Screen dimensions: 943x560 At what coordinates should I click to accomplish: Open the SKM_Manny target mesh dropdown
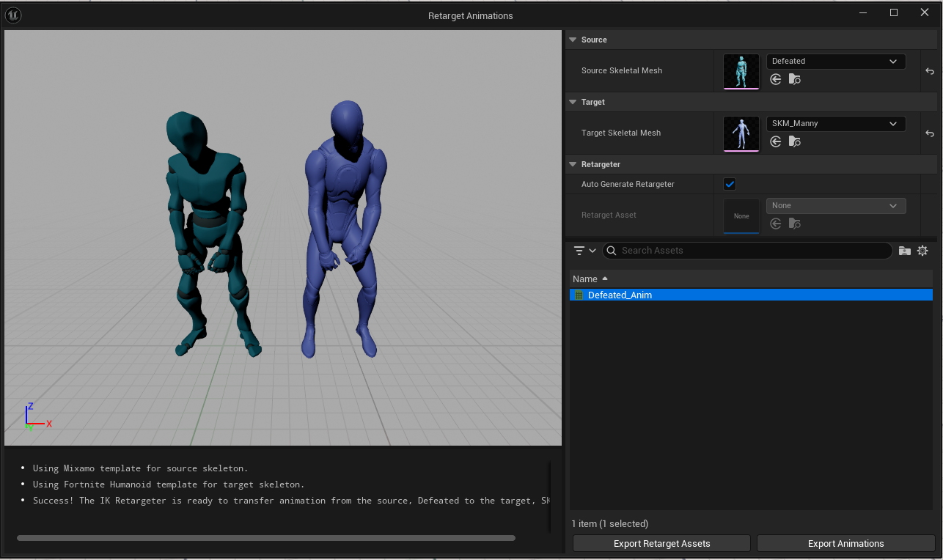pyautogui.click(x=835, y=124)
